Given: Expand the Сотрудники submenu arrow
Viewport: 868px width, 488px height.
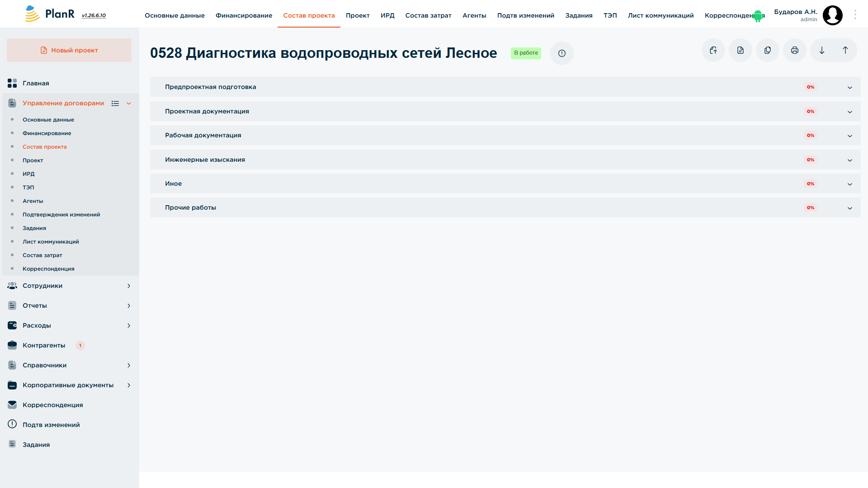Looking at the screenshot, I should tap(129, 286).
